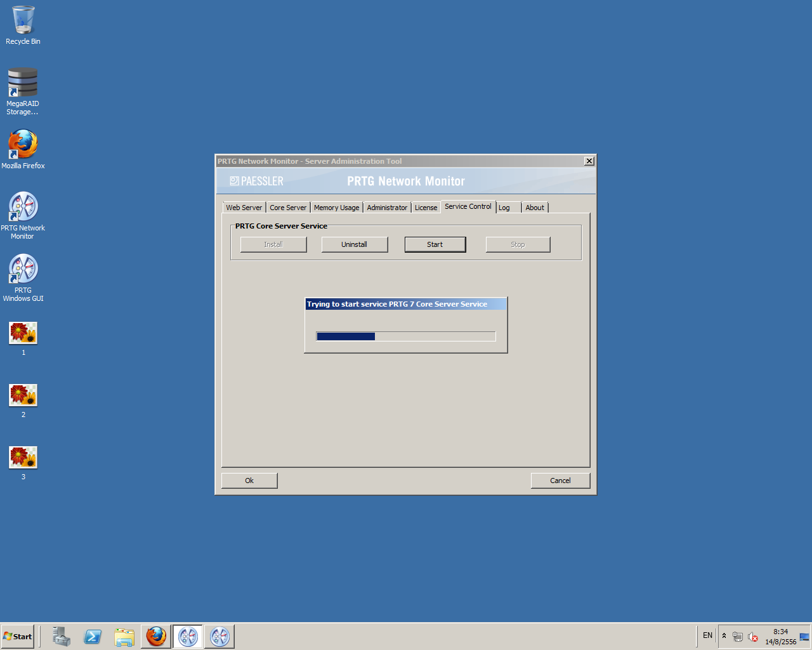
Task: Select the Service Control tab
Action: tap(468, 206)
